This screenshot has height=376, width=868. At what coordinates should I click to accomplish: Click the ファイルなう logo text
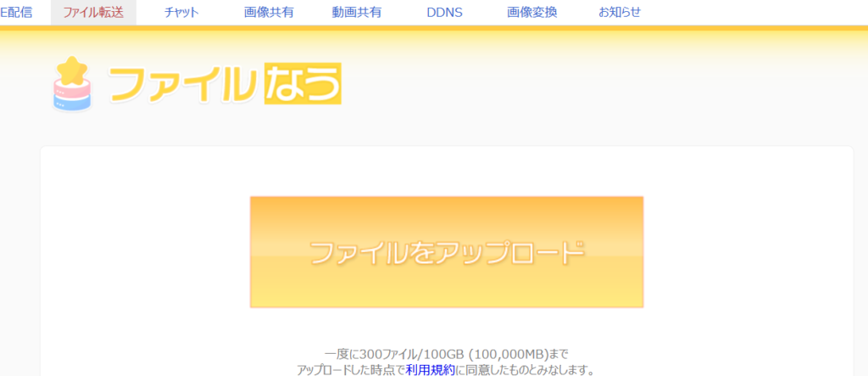tap(225, 84)
